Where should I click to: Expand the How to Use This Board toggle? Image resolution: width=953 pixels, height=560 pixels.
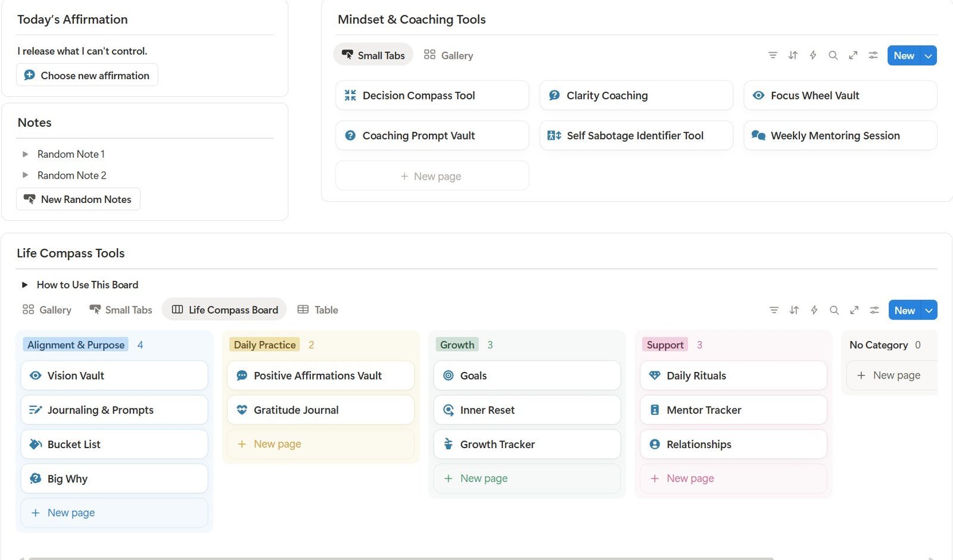point(24,285)
